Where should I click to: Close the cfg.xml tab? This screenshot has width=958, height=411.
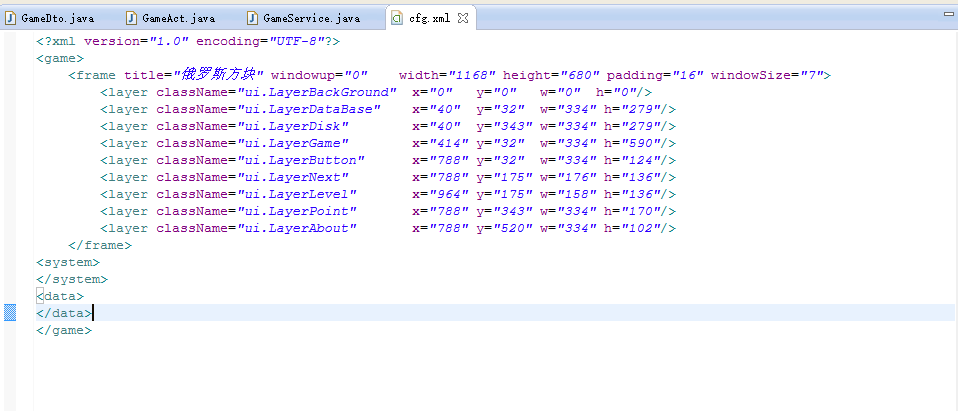click(x=463, y=18)
